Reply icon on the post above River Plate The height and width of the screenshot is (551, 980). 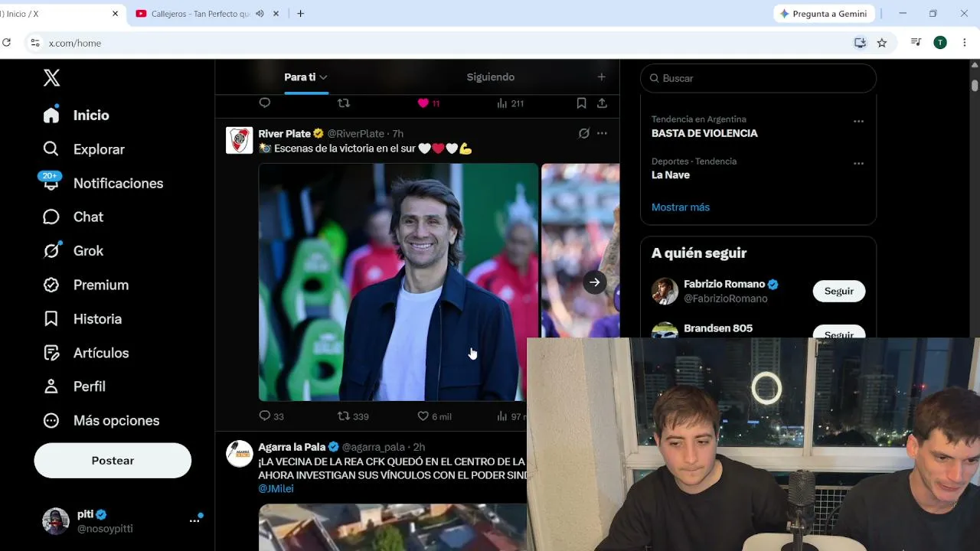coord(265,103)
